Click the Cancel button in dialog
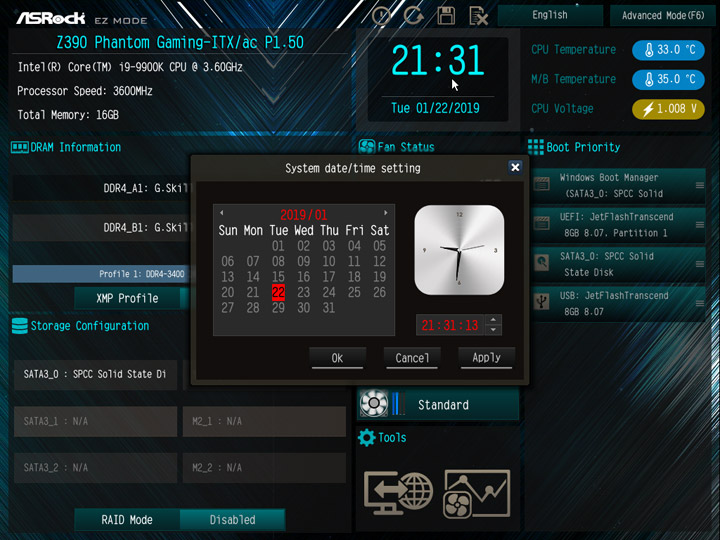This screenshot has height=540, width=720. pyautogui.click(x=412, y=358)
